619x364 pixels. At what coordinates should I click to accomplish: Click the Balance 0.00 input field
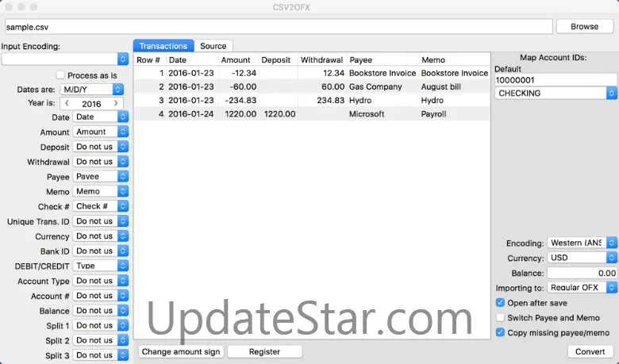[582, 273]
